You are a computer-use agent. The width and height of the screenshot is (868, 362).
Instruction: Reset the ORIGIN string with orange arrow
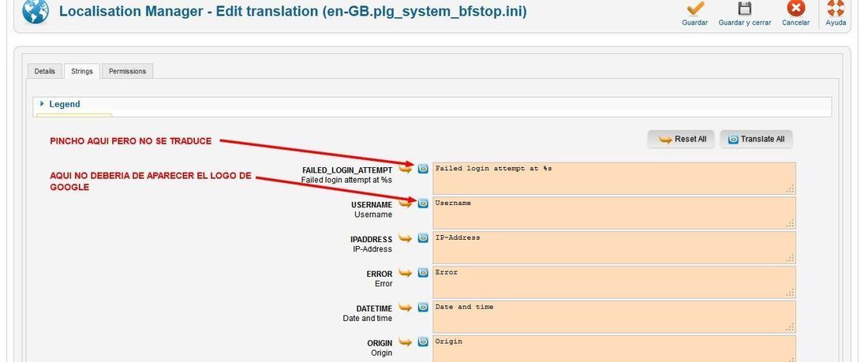coord(406,342)
